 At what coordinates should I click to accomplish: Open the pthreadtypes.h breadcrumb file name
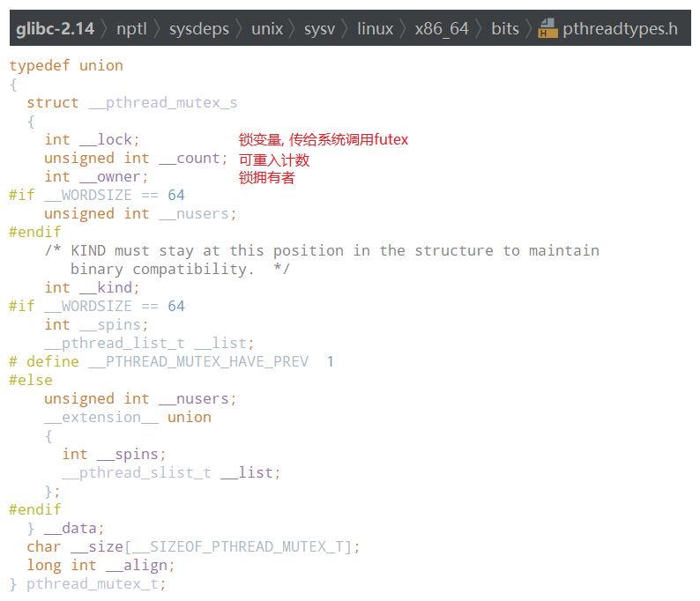(620, 29)
